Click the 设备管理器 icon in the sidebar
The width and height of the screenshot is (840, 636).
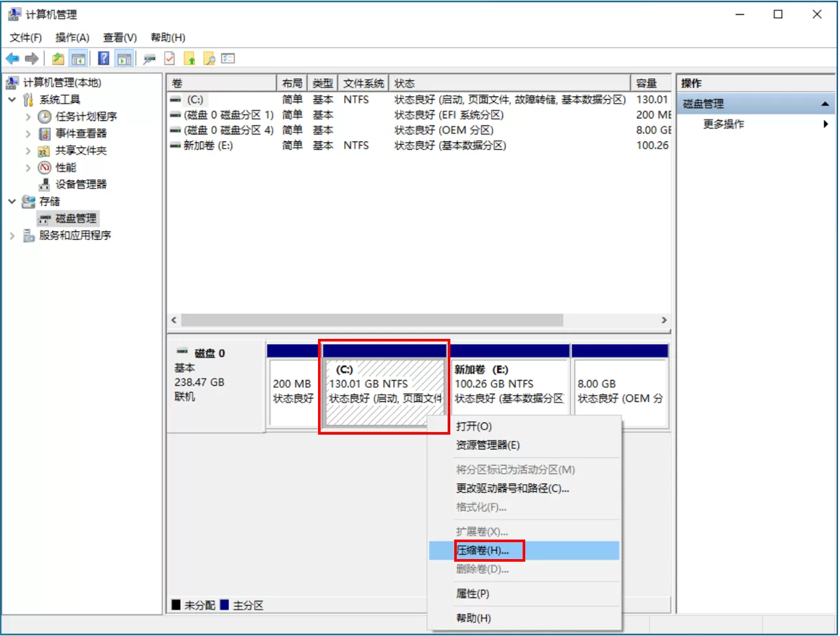[44, 184]
